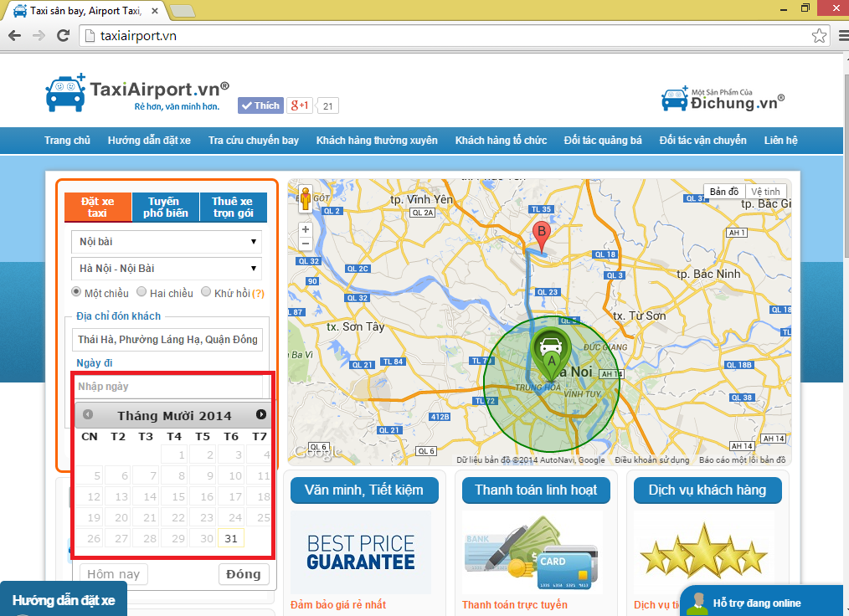
Task: Click the Đóng button in date picker
Action: tap(243, 574)
